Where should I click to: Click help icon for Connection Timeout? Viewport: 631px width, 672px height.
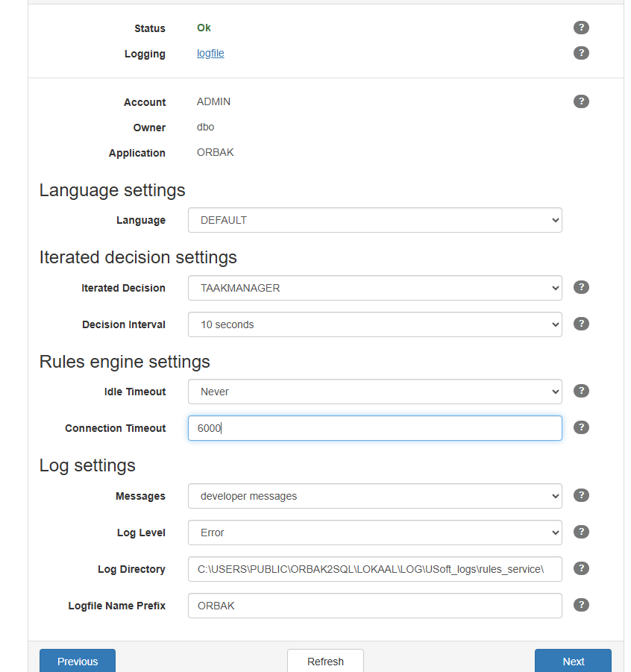click(581, 427)
